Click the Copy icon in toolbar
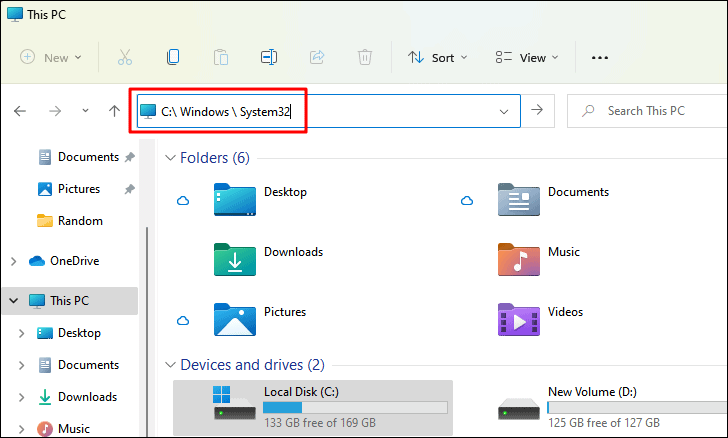This screenshot has height=438, width=728. pyautogui.click(x=173, y=57)
